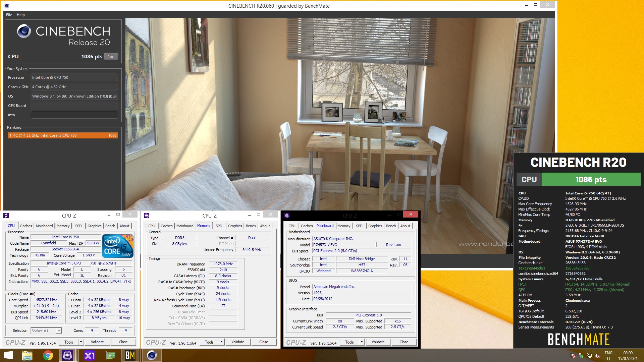Click the Cinebench sphere logo
The width and height of the screenshot is (644, 362).
tap(24, 31)
